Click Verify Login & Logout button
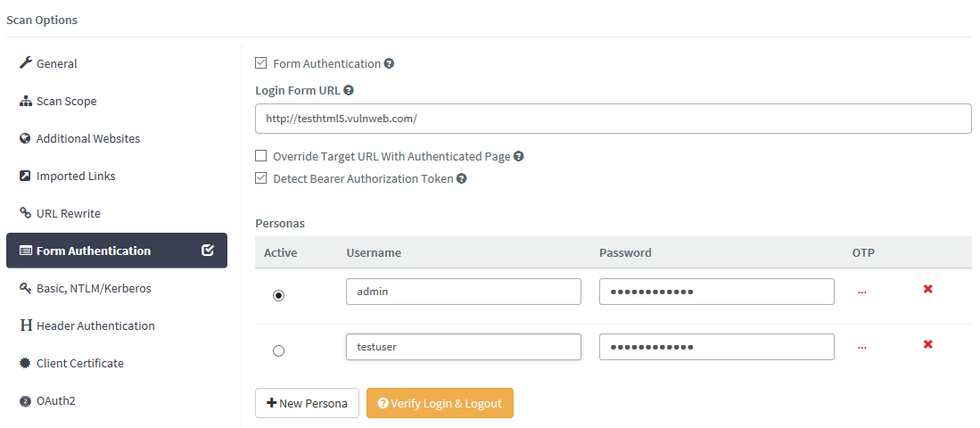980x428 pixels. pos(440,403)
